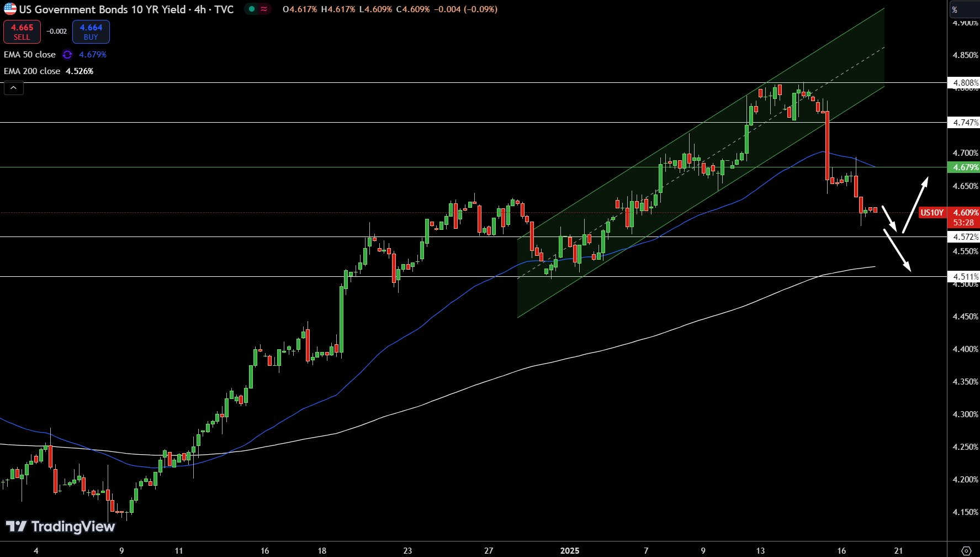Click the chart title US Government Bonds 10 YR Yield

point(103,9)
